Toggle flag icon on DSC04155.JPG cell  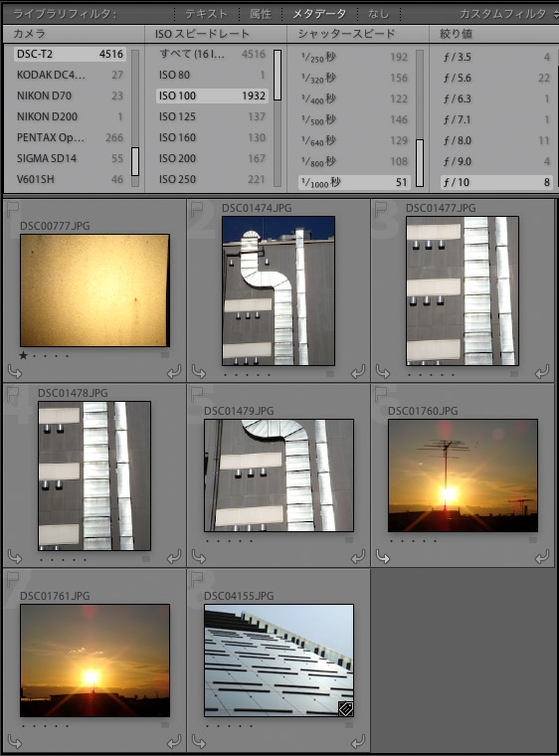(x=197, y=579)
